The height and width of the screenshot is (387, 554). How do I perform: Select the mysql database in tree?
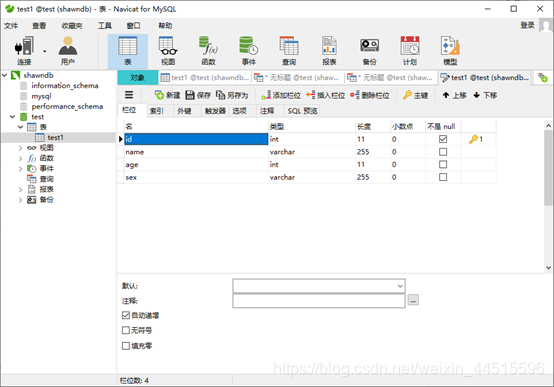coord(41,96)
